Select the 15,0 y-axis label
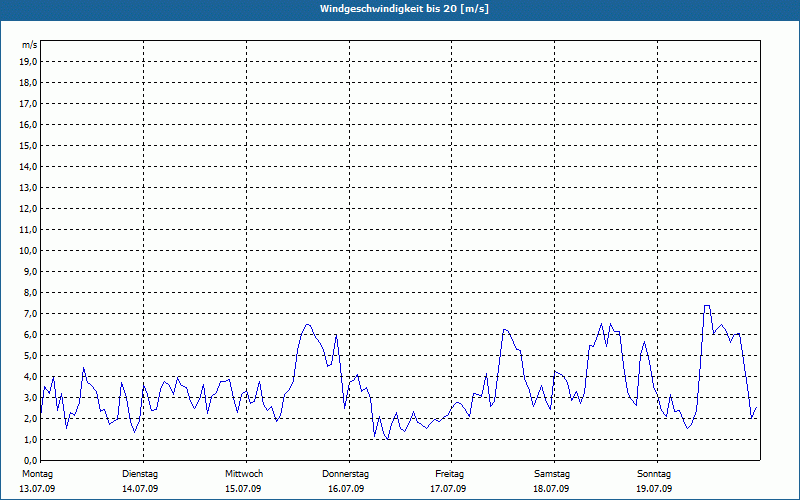800x500 pixels. (28, 145)
